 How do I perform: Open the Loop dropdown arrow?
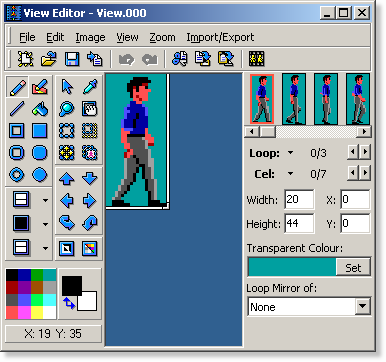291,153
